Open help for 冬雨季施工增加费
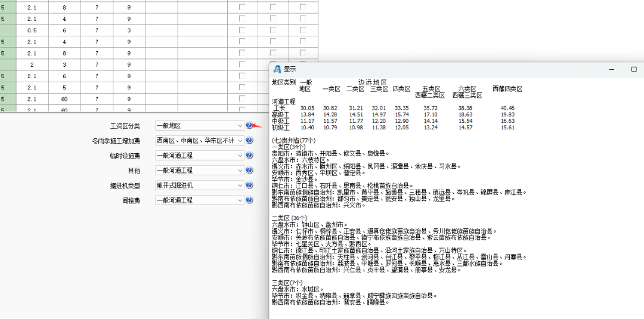Viewport: 644px width, 319px height. [249, 141]
